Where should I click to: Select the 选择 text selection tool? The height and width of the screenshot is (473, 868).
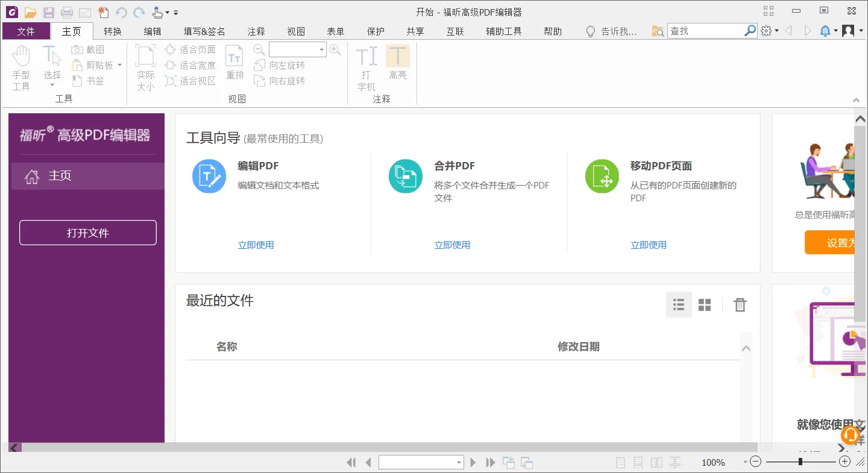tap(52, 66)
